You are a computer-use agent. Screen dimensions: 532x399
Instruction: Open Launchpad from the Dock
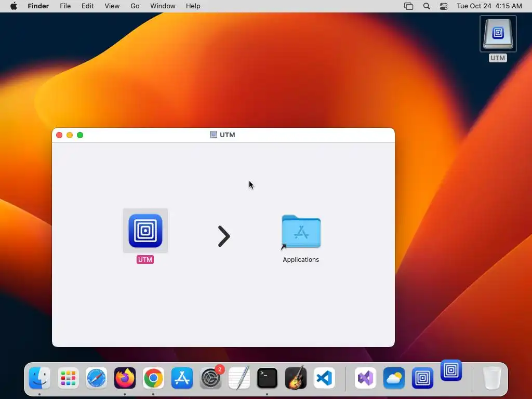(68, 378)
